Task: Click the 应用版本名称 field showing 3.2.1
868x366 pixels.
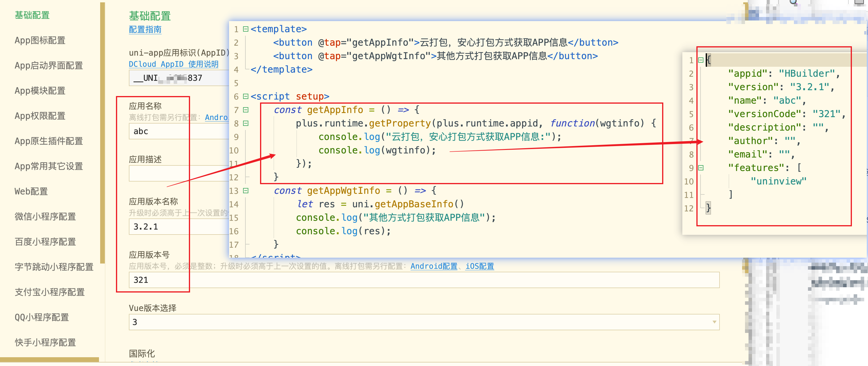Action: coord(158,226)
